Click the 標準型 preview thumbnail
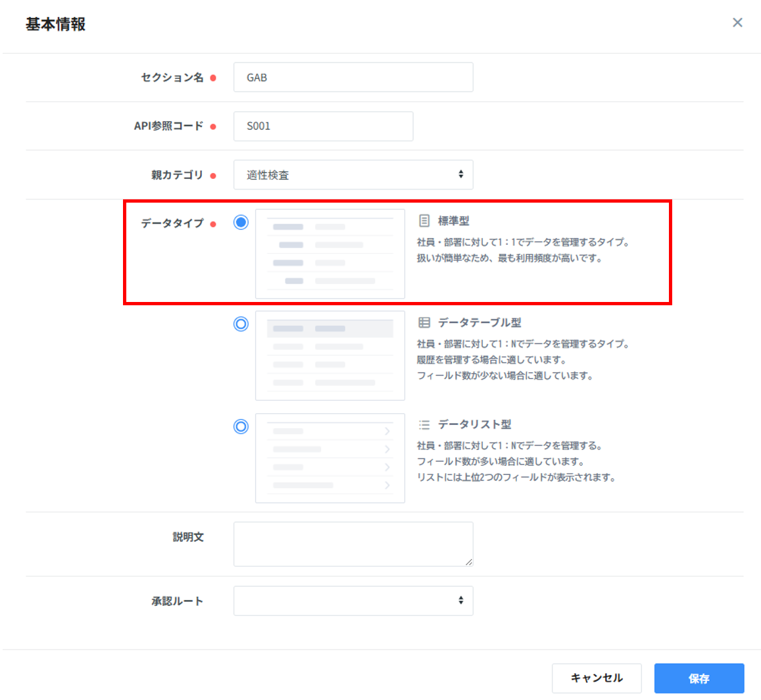This screenshot has height=700, width=761. [x=330, y=254]
